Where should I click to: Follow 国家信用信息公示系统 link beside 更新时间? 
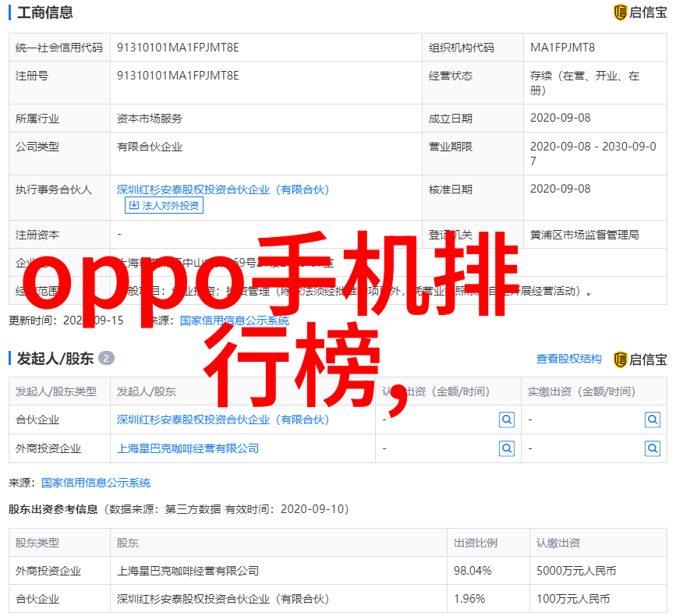[x=235, y=320]
